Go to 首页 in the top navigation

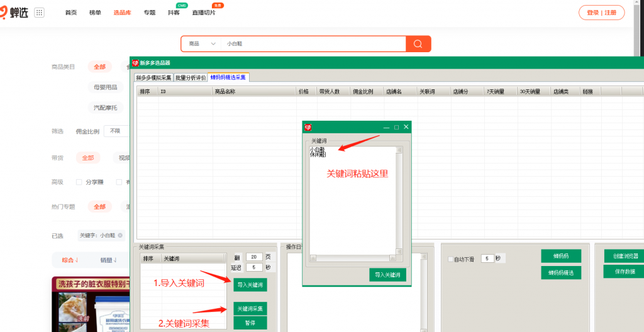pos(70,13)
